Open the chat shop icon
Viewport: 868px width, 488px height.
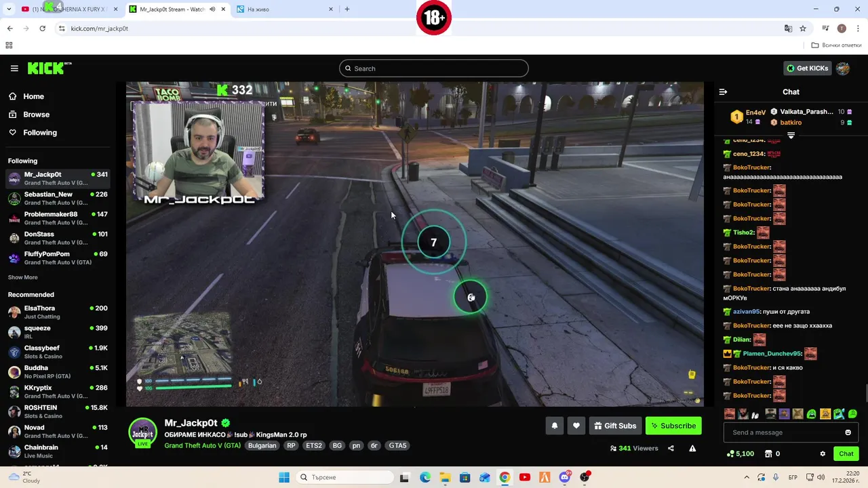768,454
